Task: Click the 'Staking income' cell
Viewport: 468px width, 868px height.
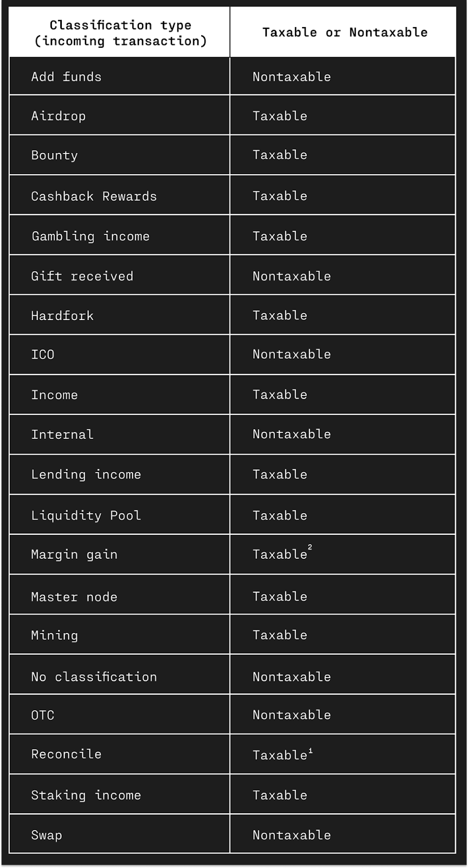Action: click(120, 795)
